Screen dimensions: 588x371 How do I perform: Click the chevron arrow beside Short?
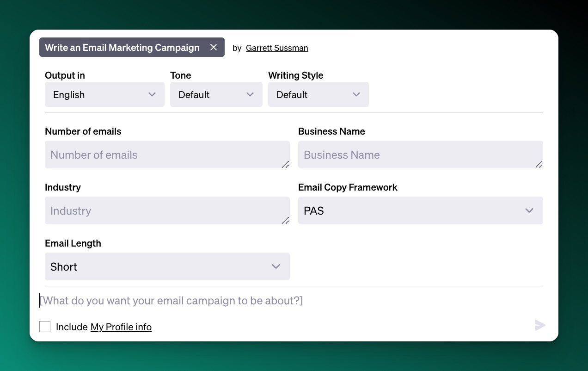coord(276,266)
